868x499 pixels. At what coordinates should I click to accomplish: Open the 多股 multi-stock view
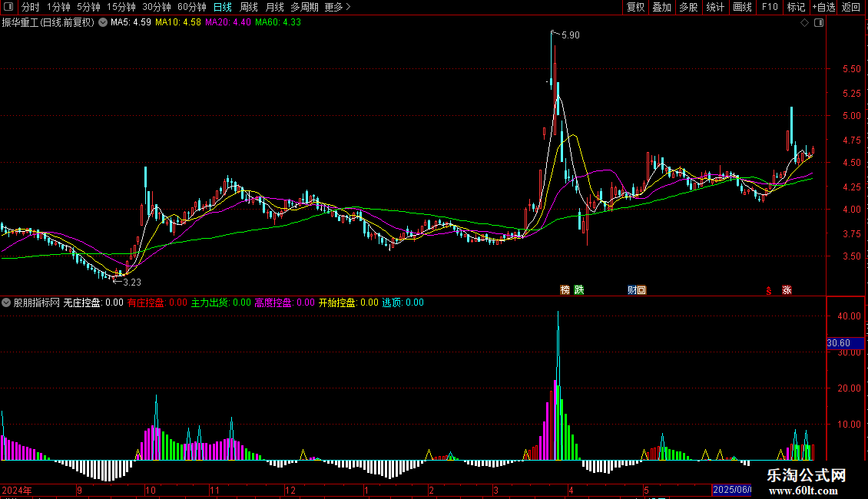coord(688,7)
